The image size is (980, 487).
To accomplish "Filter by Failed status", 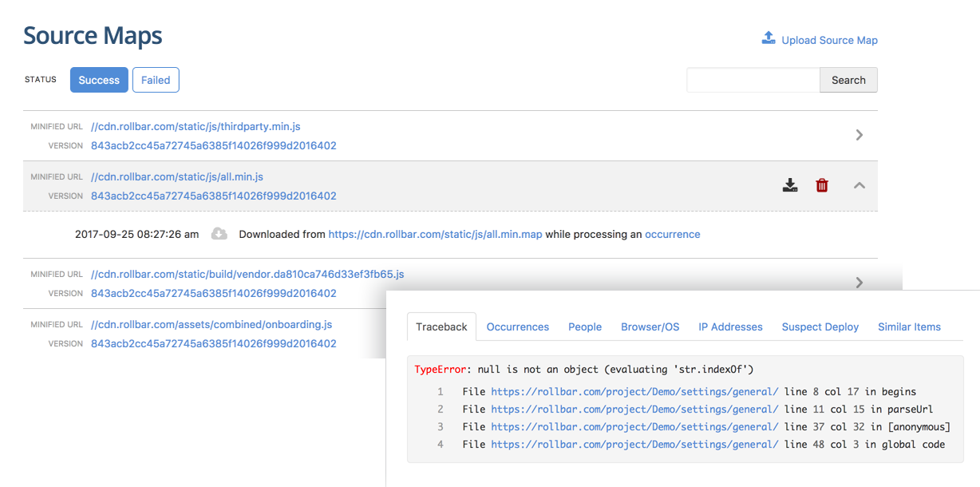I will [x=156, y=80].
